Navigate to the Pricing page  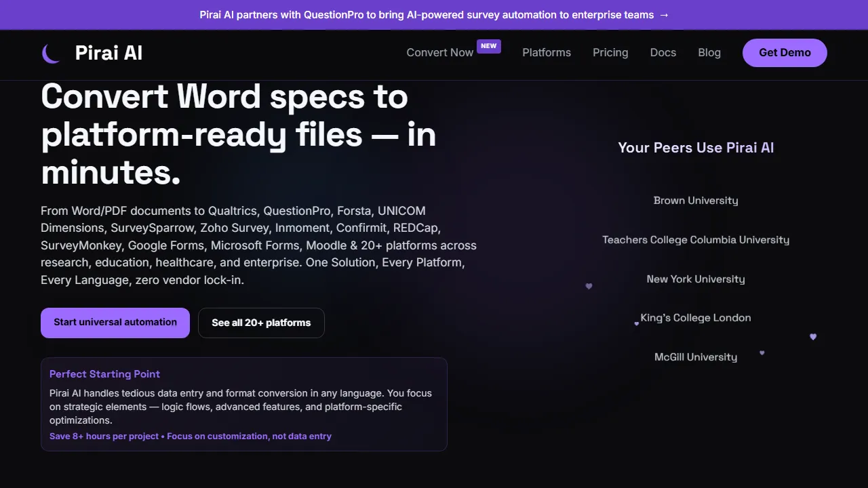(610, 52)
